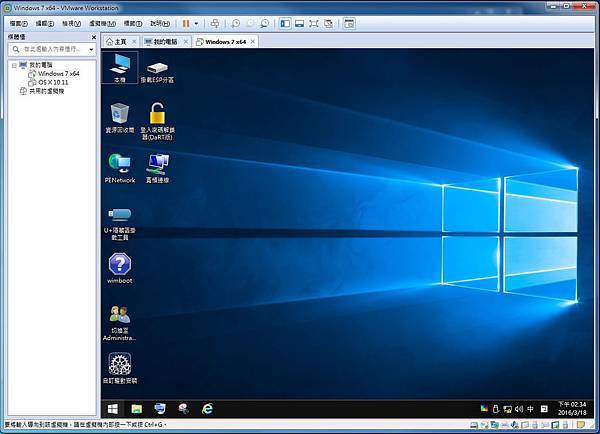600x434 pixels.
Task: Select the PENetwork desktop icon
Action: coord(120,168)
